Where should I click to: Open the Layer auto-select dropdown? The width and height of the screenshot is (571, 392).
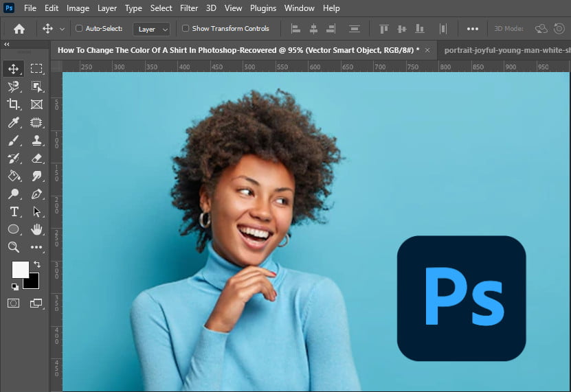tap(151, 29)
